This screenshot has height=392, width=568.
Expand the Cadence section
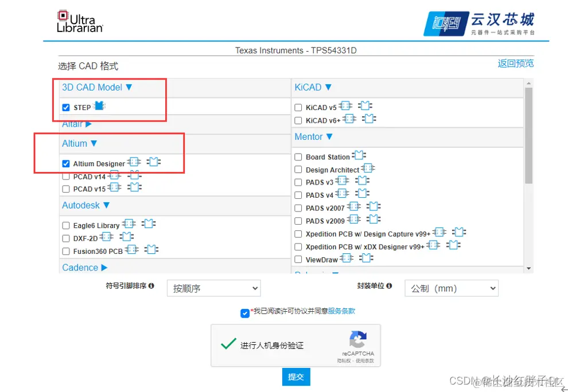85,268
